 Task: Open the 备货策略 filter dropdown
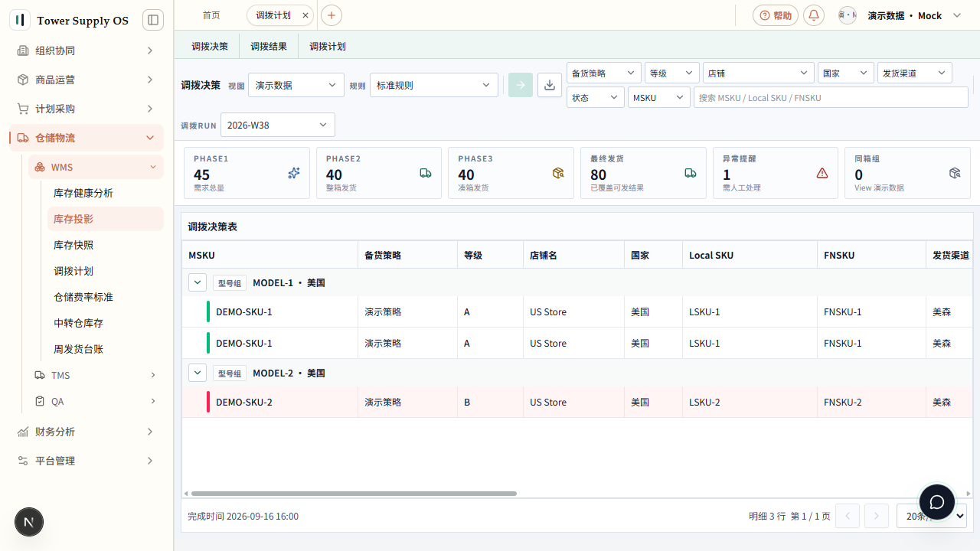click(604, 73)
